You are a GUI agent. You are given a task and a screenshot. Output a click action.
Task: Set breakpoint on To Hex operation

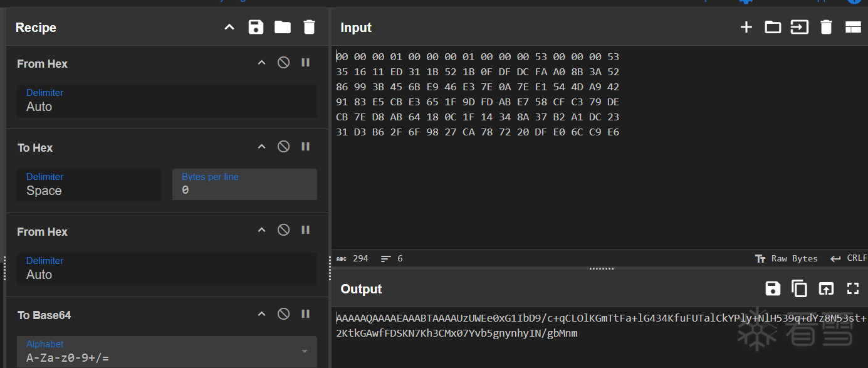306,147
